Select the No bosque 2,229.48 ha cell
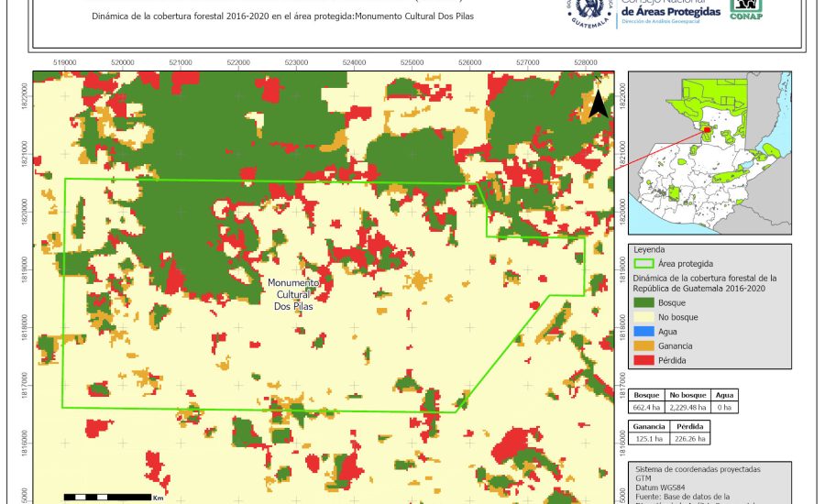 point(688,407)
